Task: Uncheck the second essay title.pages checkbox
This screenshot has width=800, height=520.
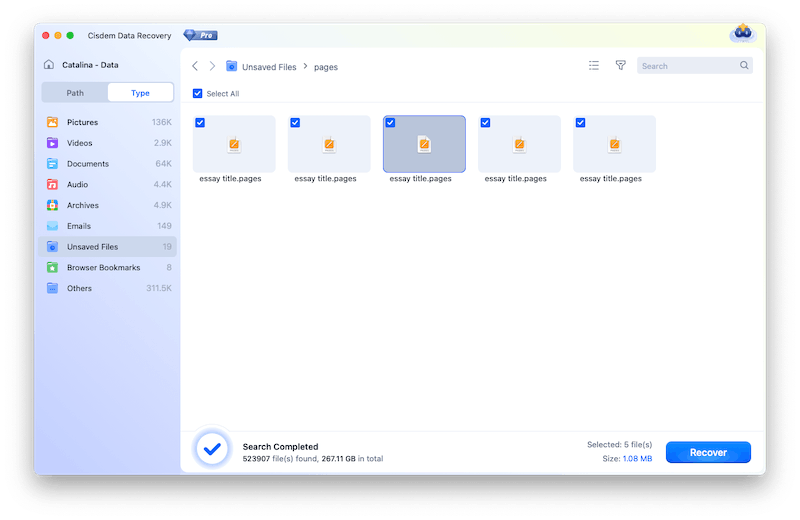Action: coord(295,122)
